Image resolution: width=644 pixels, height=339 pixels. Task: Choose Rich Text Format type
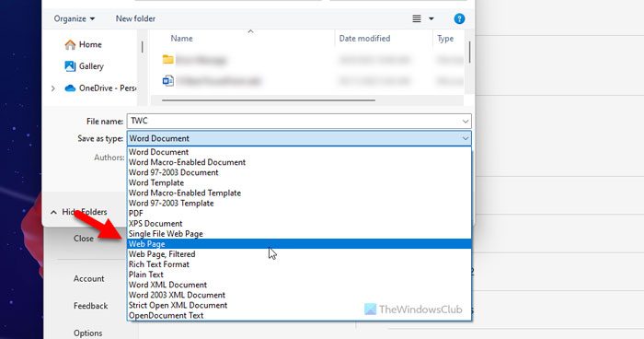point(299,264)
